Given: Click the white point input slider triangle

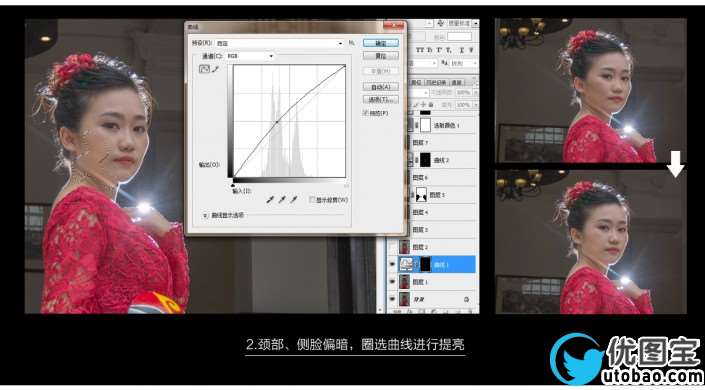Looking at the screenshot, I should [x=346, y=185].
